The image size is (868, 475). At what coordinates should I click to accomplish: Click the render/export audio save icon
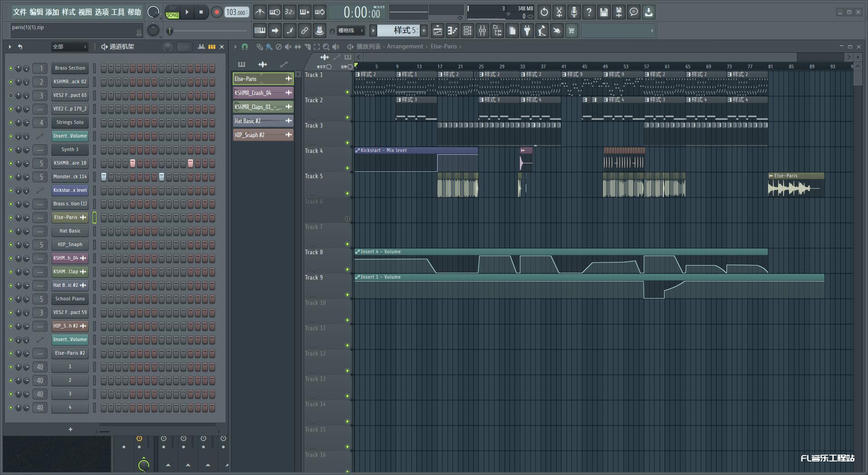point(619,12)
